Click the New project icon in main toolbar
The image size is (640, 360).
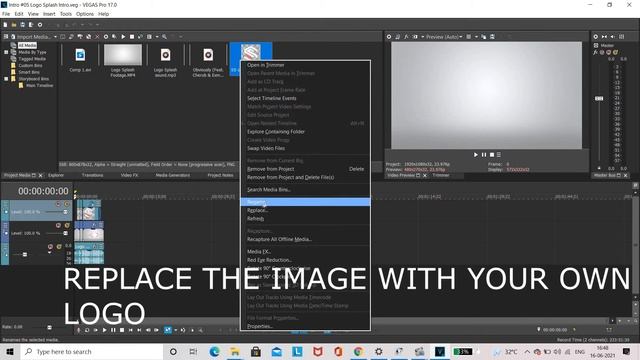(x=5, y=25)
